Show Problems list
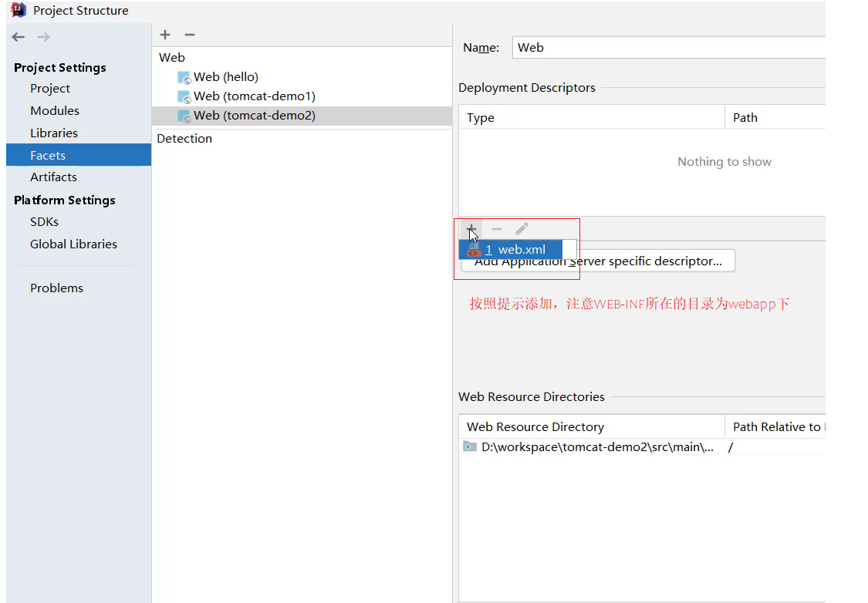Image resolution: width=868 pixels, height=603 pixels. click(x=56, y=288)
